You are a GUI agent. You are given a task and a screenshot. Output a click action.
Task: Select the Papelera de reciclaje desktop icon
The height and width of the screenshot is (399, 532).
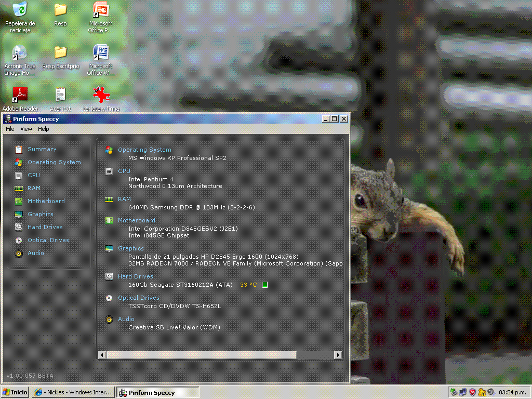click(20, 17)
